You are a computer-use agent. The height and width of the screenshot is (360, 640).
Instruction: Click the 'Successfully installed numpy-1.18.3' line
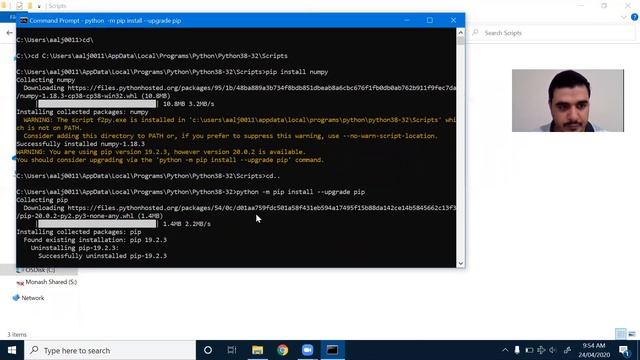[x=80, y=144]
